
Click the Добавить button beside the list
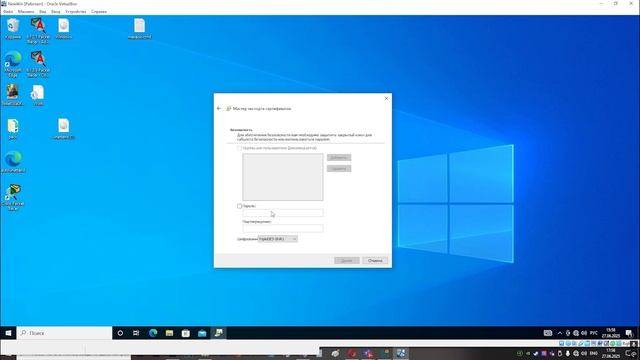pos(339,158)
